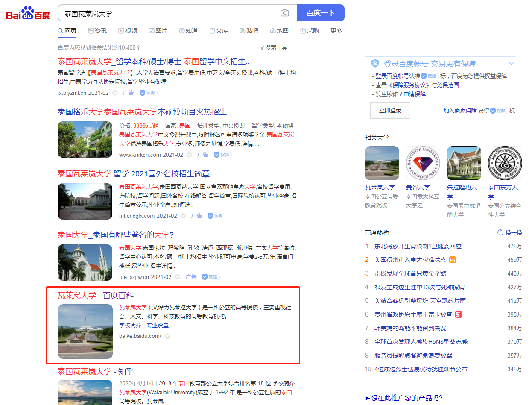Click the 百度百科 campus thumbnail

pyautogui.click(x=85, y=332)
